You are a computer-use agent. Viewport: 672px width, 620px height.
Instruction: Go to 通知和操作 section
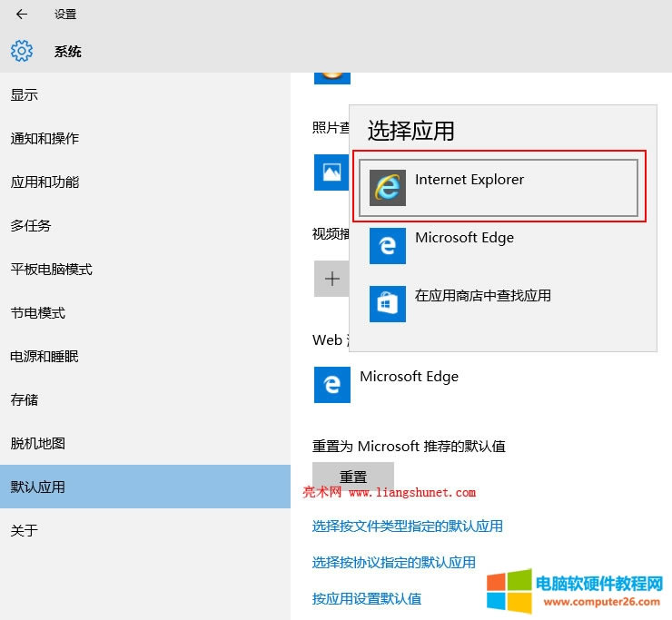pos(44,139)
